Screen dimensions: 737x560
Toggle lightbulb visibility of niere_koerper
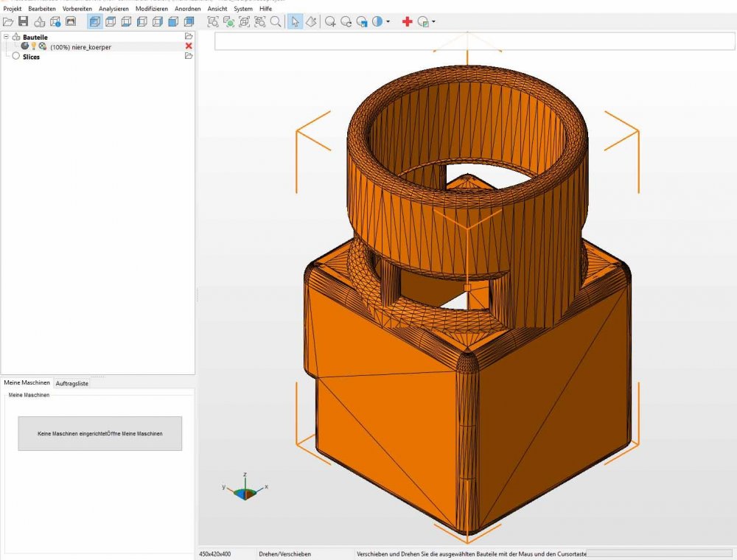click(x=33, y=46)
